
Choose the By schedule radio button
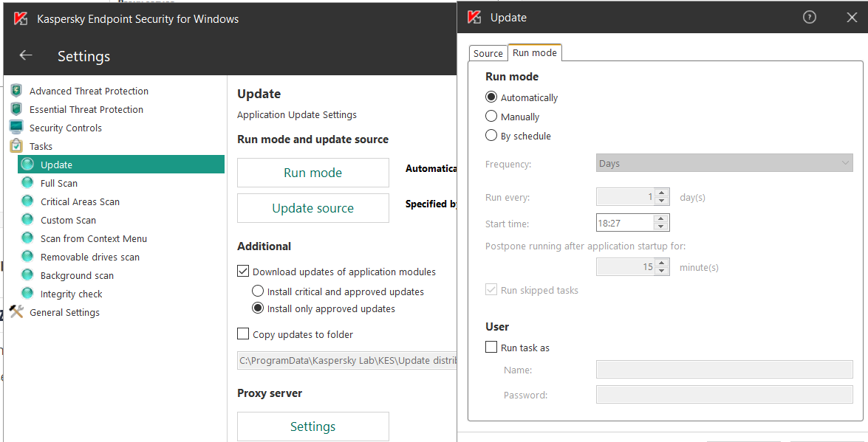point(491,136)
